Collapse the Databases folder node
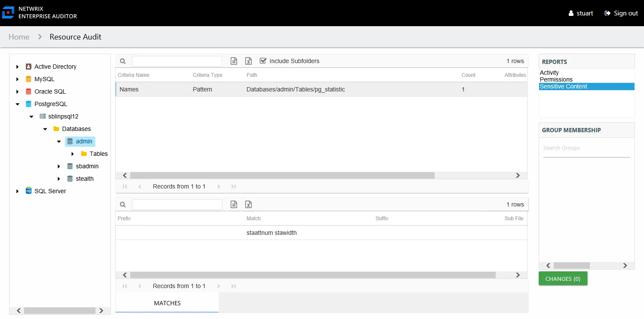 (x=45, y=129)
